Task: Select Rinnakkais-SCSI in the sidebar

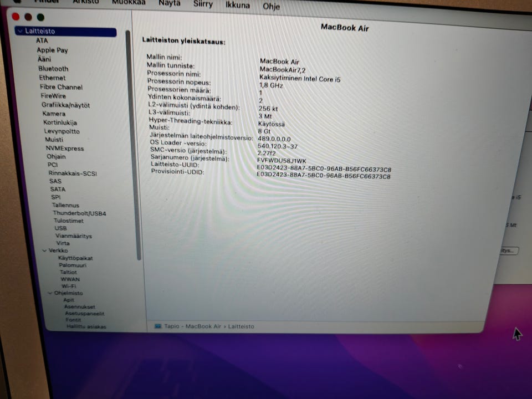Action: 73,173
